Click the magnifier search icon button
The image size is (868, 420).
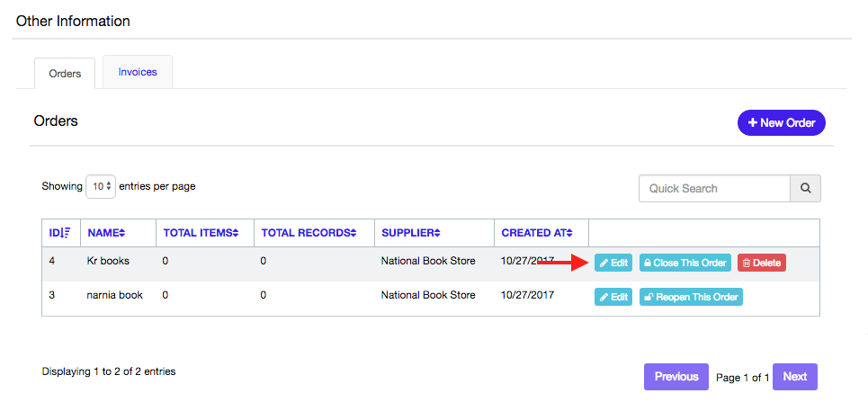tap(805, 189)
